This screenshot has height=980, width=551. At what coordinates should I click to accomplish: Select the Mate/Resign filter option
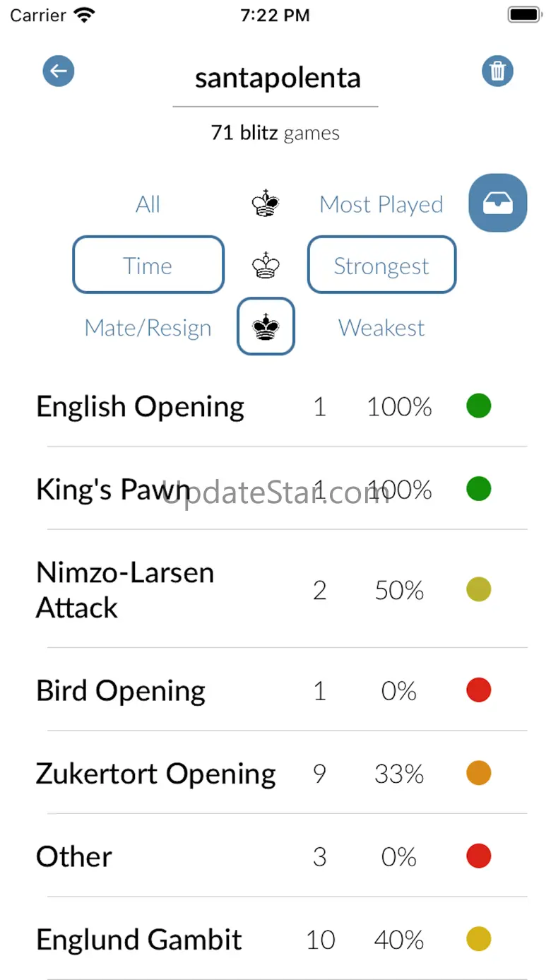(148, 328)
